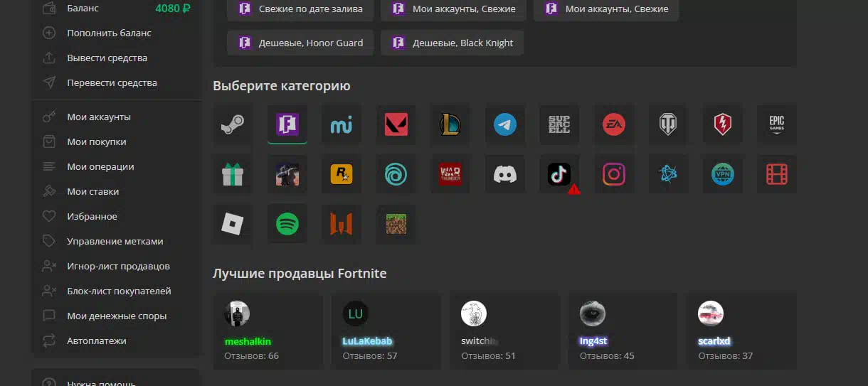Open the Instagram category
Screen dimensions: 868x386
(x=614, y=174)
